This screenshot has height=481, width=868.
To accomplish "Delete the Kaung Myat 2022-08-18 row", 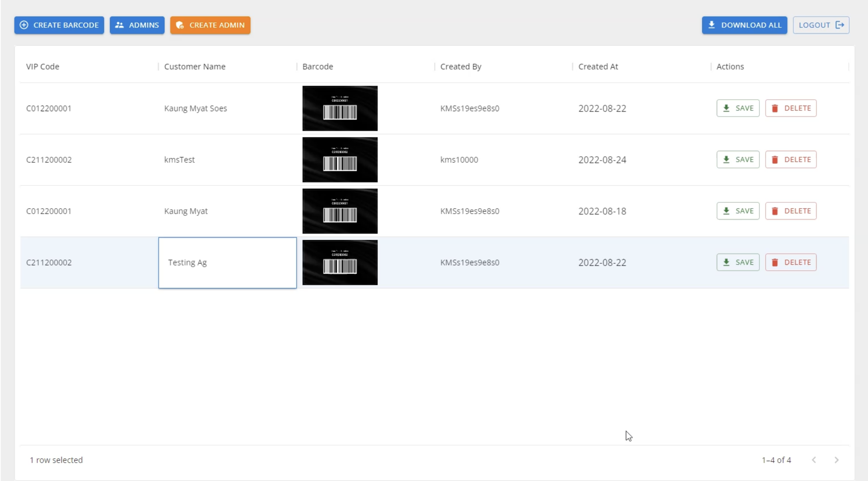I will coord(791,211).
